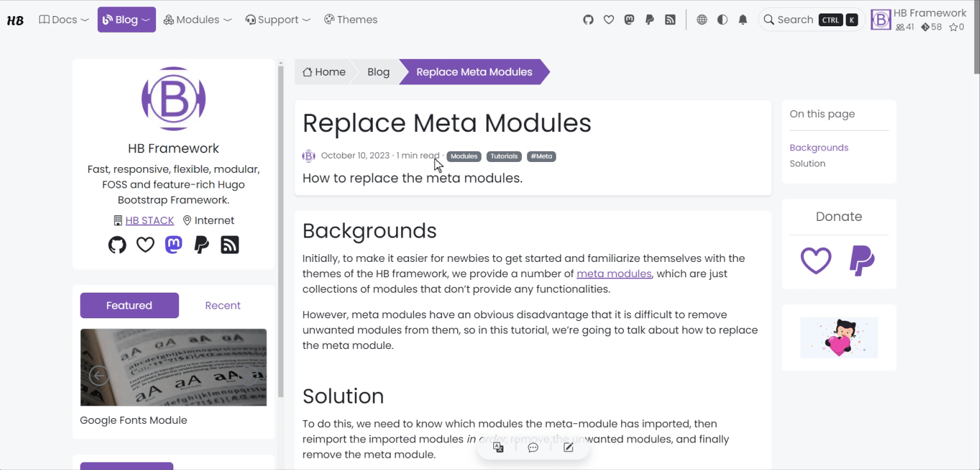Click PayPal icon in the Donate panel
This screenshot has height=470, width=980.
pyautogui.click(x=861, y=261)
